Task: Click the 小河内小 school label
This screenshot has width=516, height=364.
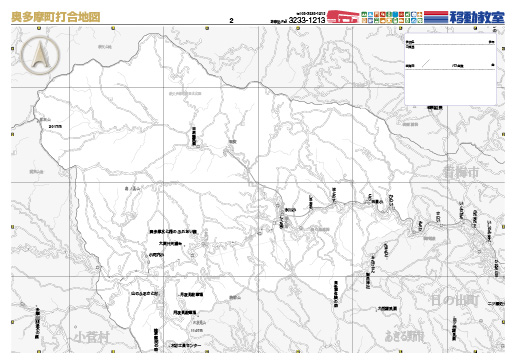Action: pos(156,255)
